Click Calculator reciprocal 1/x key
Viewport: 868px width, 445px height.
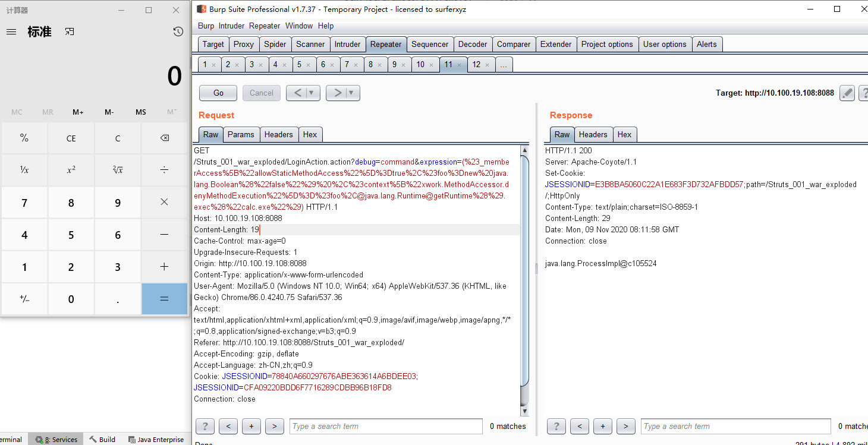24,170
